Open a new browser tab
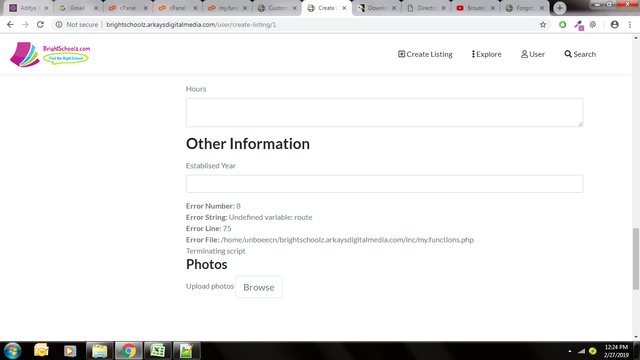This screenshot has width=640, height=360. (x=560, y=8)
